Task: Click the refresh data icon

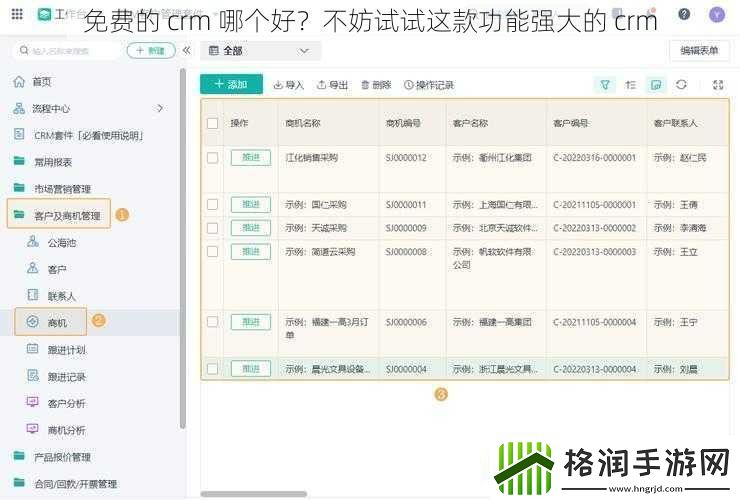Action: click(681, 85)
